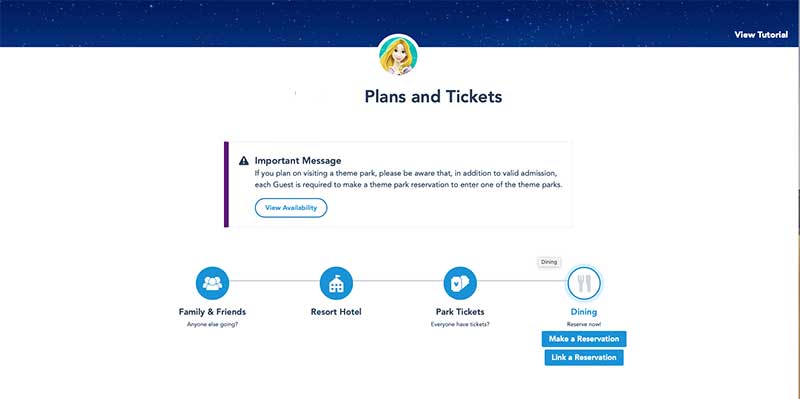
Task: Select the Link a Reservation button
Action: coord(584,358)
